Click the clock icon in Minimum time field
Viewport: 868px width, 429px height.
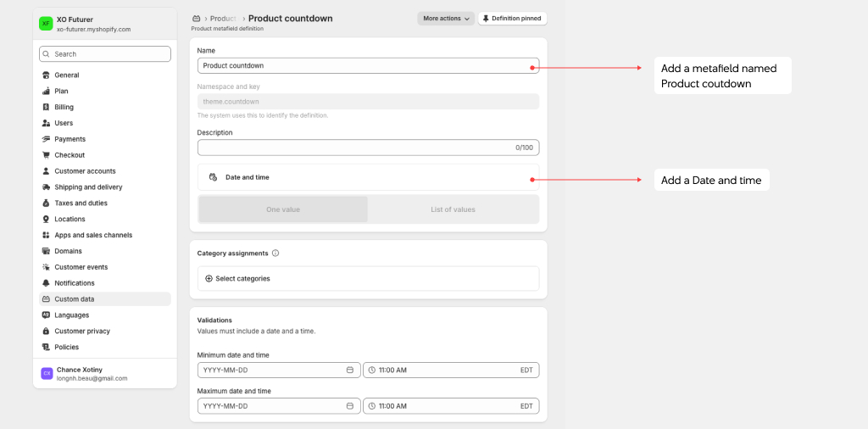coord(372,370)
